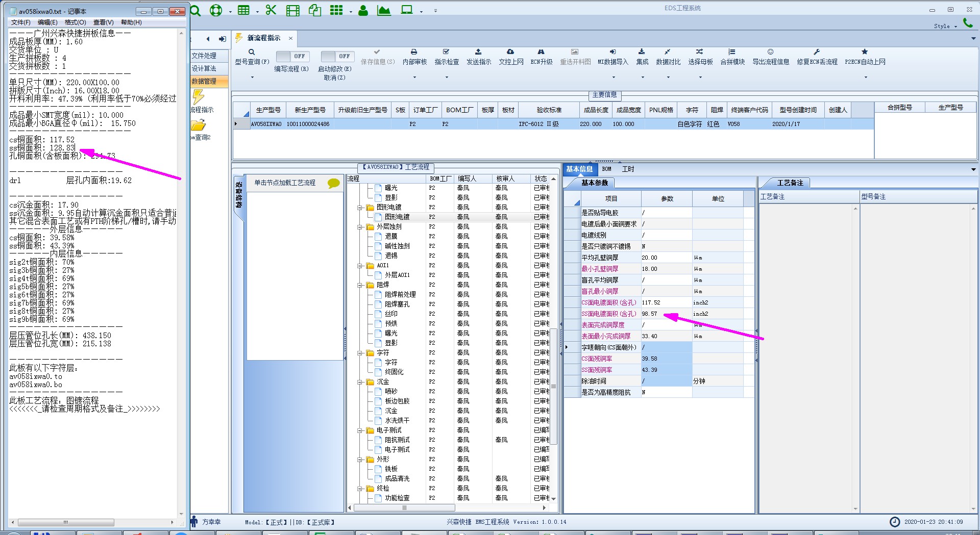The image size is (980, 535).
Task: Click 内部审核 printer icon button
Action: [414, 57]
